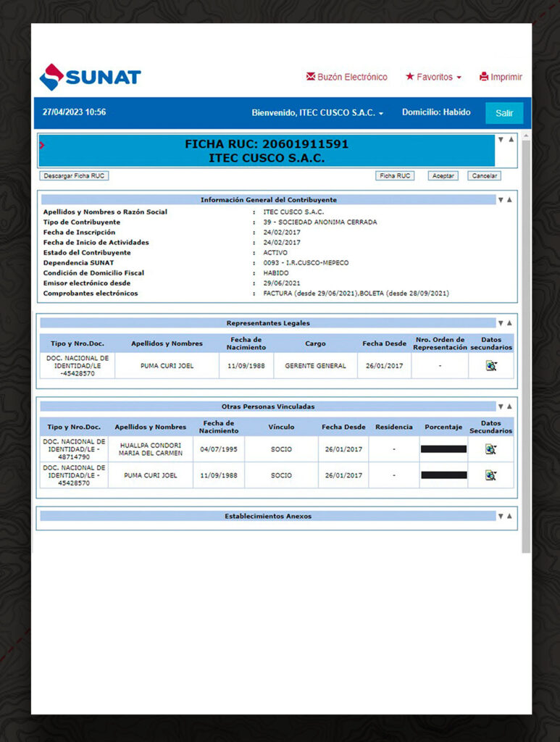This screenshot has height=742, width=560.
Task: Click the FACTURA/BOLETA comprobantes value
Action: [356, 293]
